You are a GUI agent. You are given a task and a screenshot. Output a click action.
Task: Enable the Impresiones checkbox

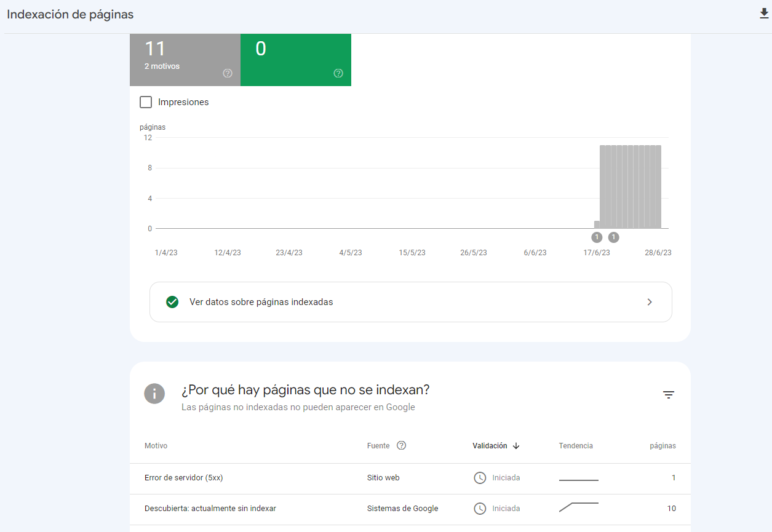[146, 102]
